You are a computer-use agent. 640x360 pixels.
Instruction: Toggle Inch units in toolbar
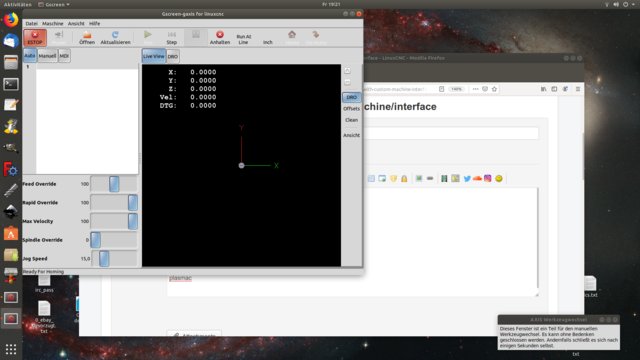[268, 42]
